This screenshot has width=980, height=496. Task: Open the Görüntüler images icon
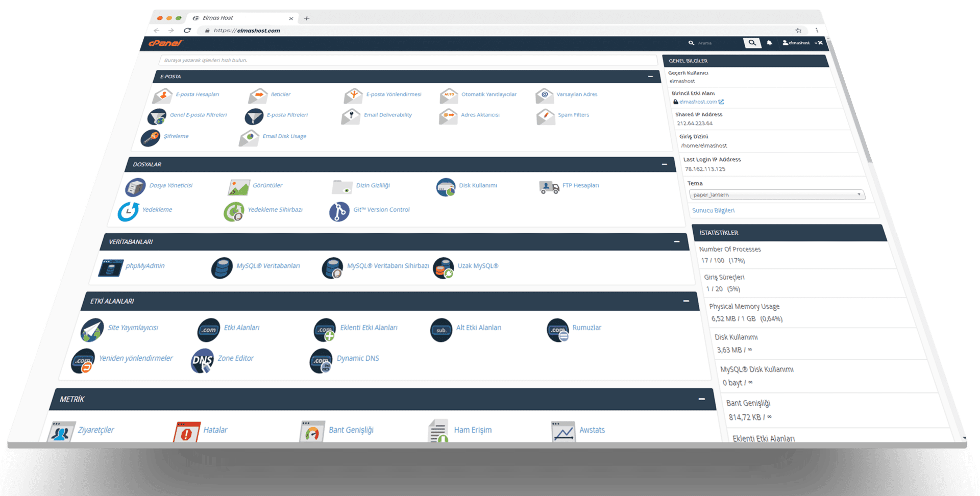(239, 187)
